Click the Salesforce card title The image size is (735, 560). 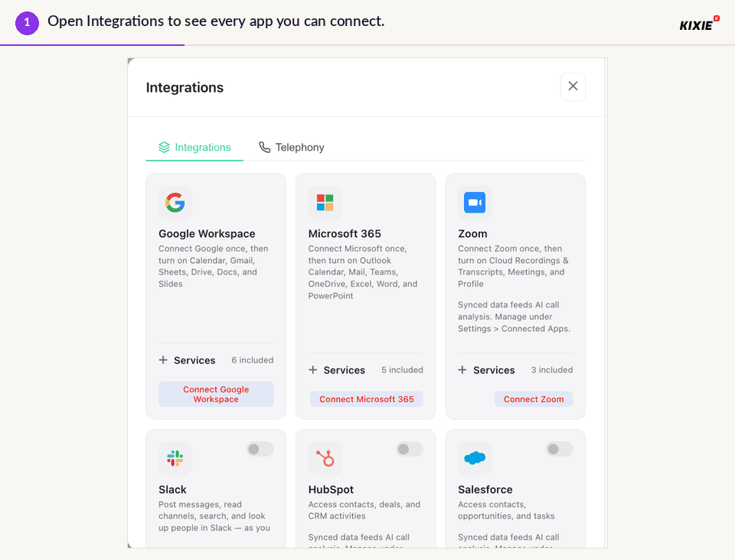[485, 490]
